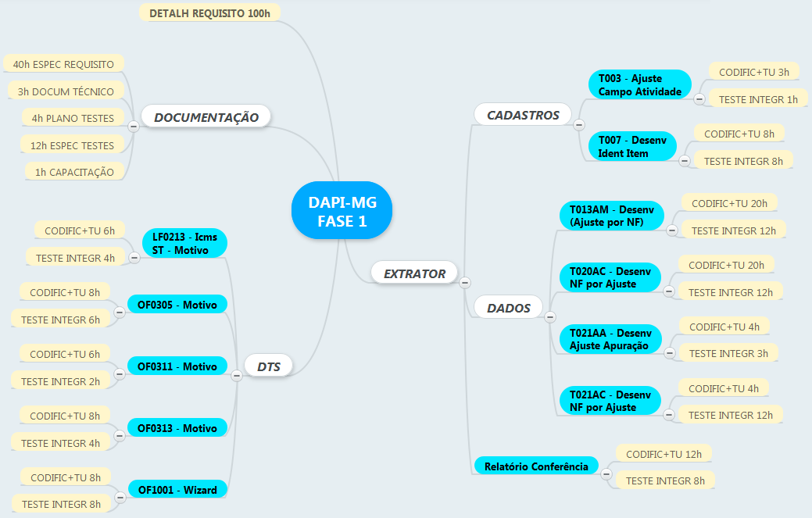The width and height of the screenshot is (812, 518).
Task: Select the Relatório Conferência node
Action: (536, 466)
